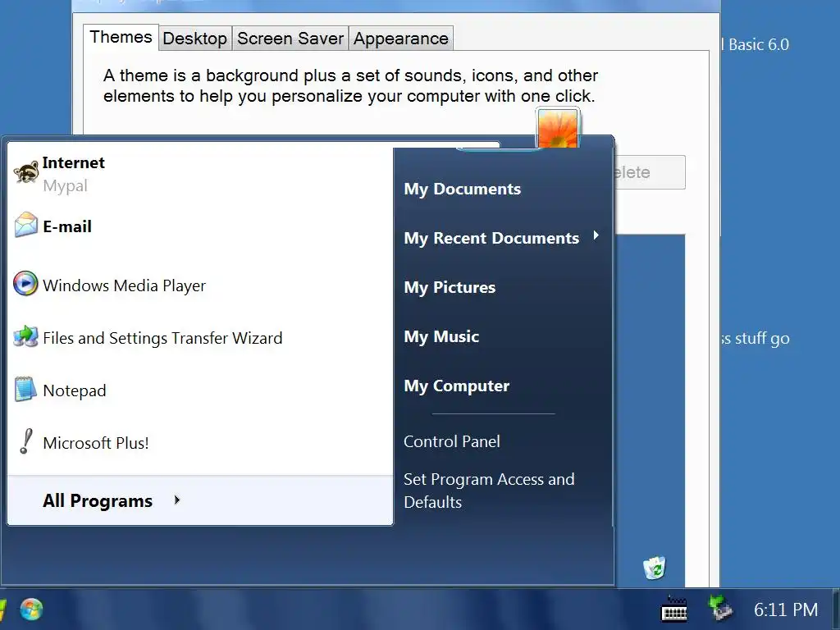Click the E-mail envelope icon
840x630 pixels.
25,225
